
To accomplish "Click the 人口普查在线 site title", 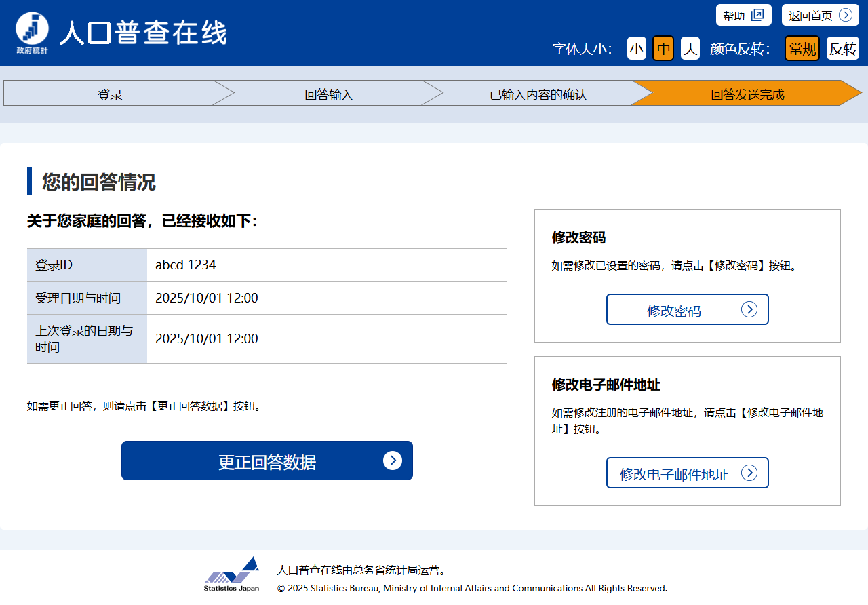I will tap(143, 33).
